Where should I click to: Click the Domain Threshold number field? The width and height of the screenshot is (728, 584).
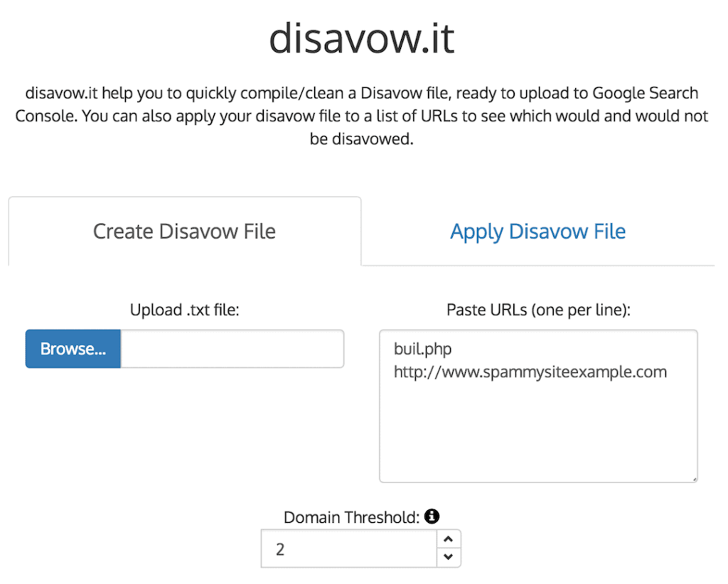(349, 548)
